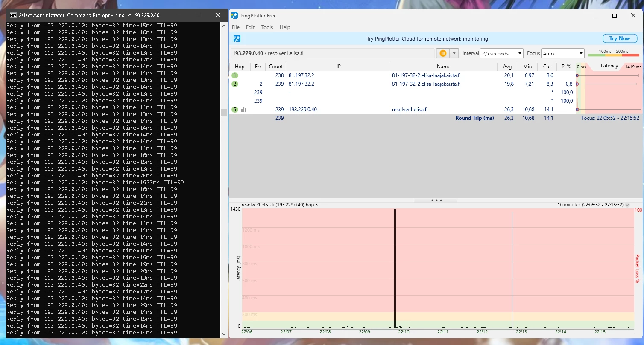Click the Err column header
The width and height of the screenshot is (644, 345).
258,67
